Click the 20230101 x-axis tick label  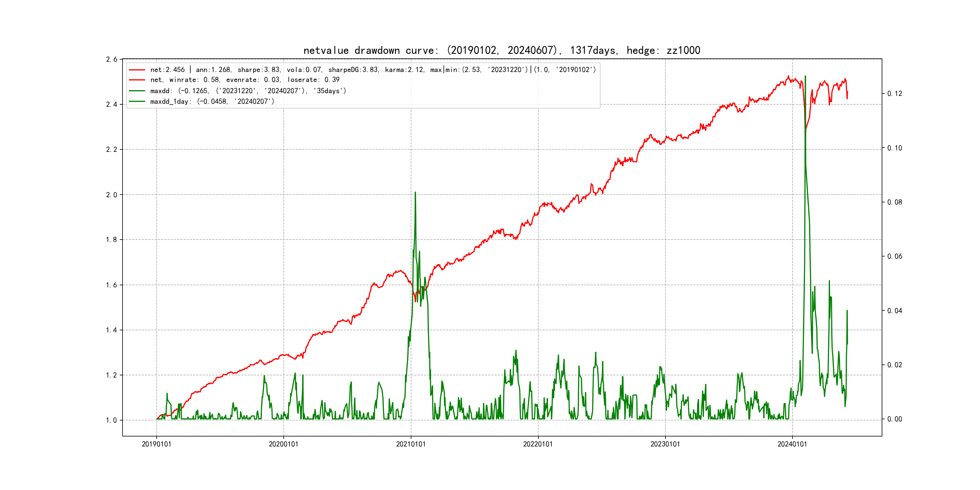665,444
